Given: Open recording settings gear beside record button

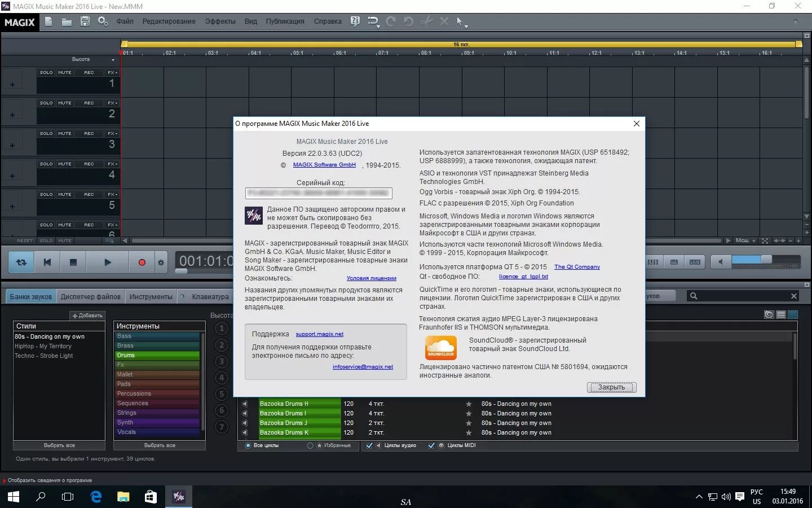Looking at the screenshot, I should 161,262.
